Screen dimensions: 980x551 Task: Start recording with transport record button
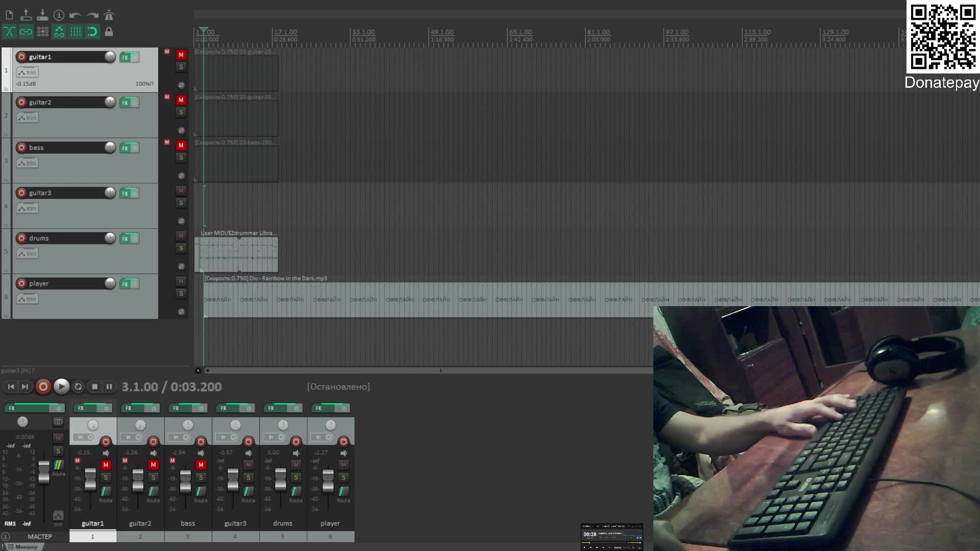43,387
